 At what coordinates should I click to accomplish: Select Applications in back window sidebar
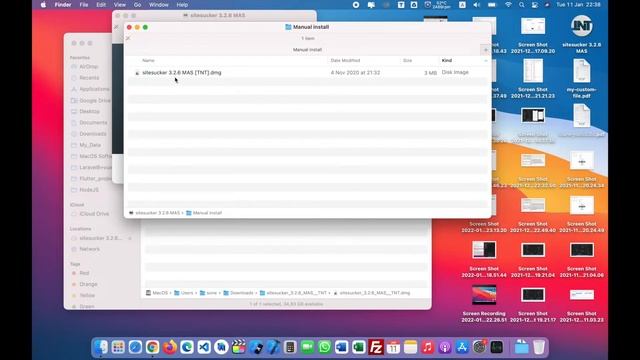pos(94,89)
